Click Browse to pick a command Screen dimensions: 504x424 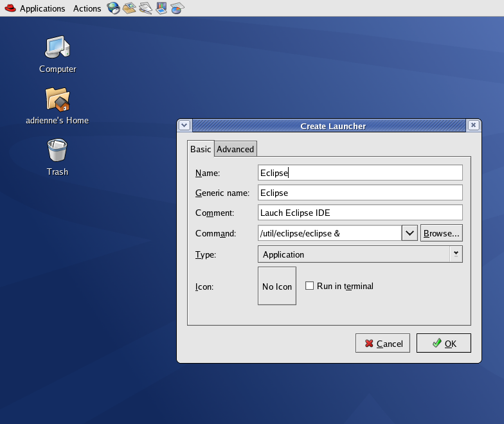(441, 233)
